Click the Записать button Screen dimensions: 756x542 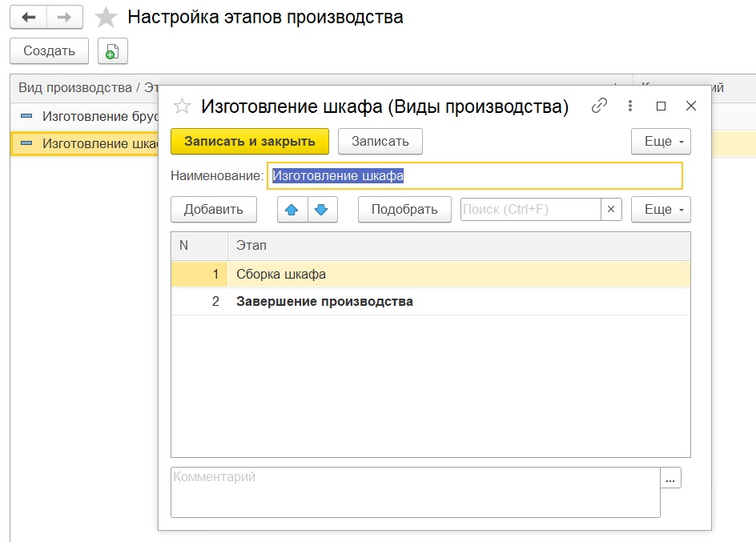point(380,142)
